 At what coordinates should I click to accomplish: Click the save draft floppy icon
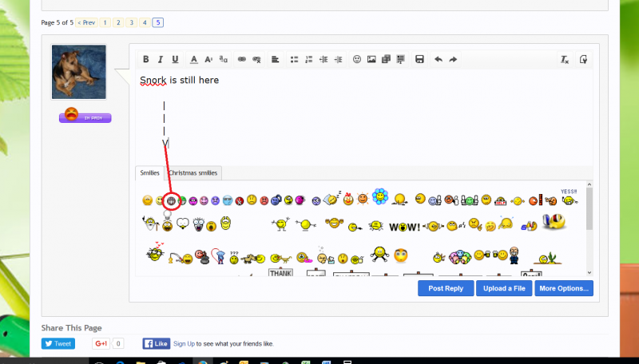coord(420,59)
